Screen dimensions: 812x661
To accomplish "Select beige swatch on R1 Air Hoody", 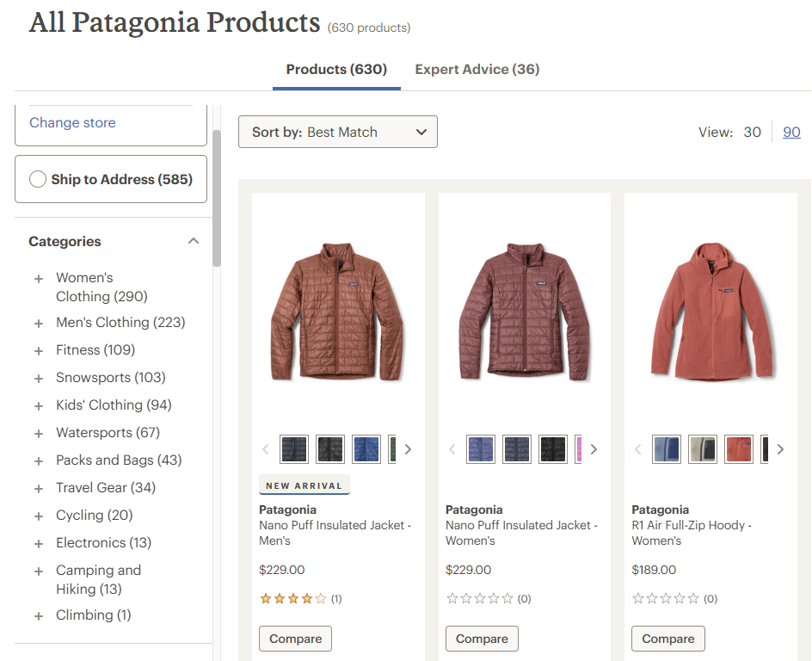I will point(703,449).
